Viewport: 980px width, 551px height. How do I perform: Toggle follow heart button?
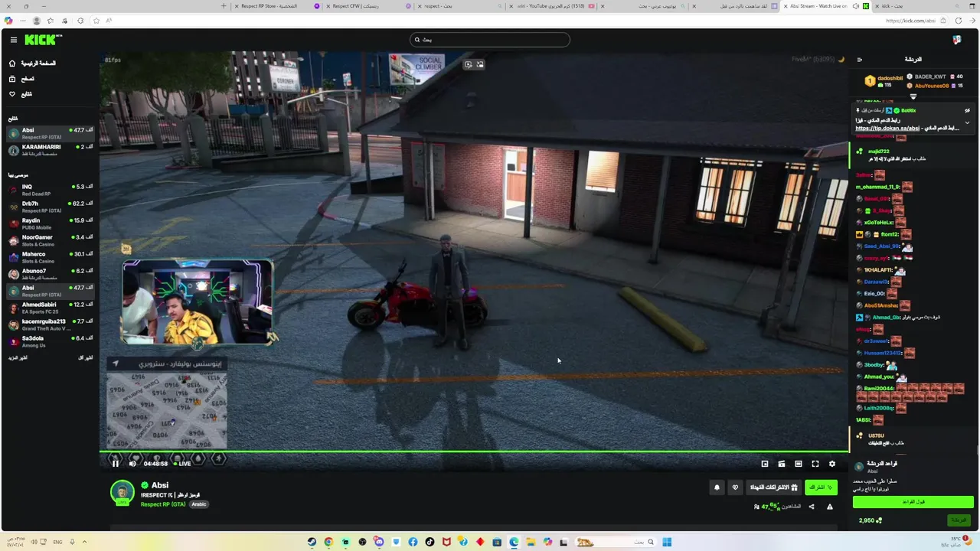click(x=735, y=487)
